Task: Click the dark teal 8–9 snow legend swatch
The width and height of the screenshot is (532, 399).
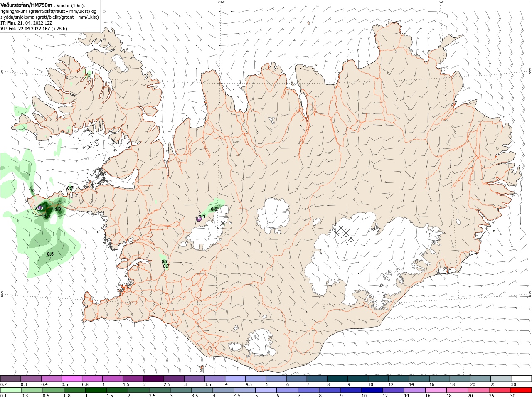Action: [x=337, y=379]
